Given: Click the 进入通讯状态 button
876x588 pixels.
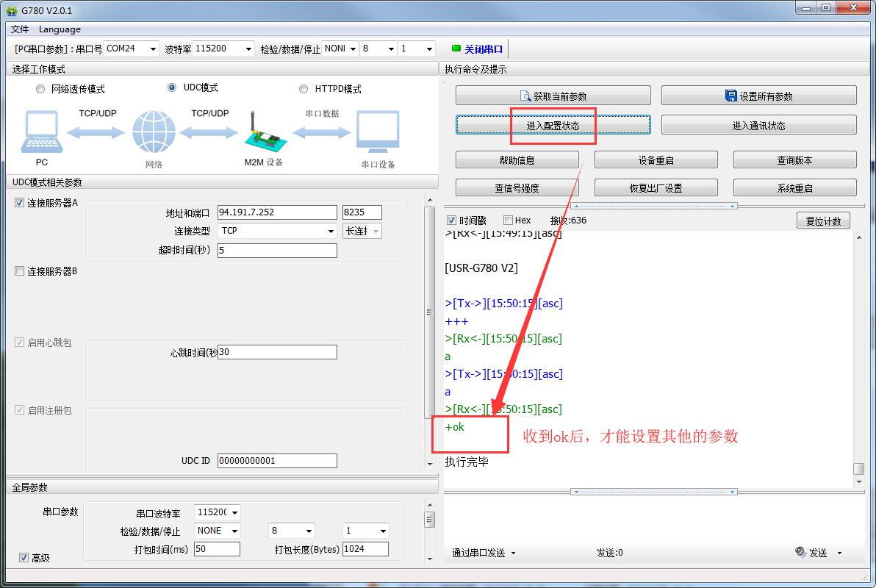Looking at the screenshot, I should pos(758,126).
